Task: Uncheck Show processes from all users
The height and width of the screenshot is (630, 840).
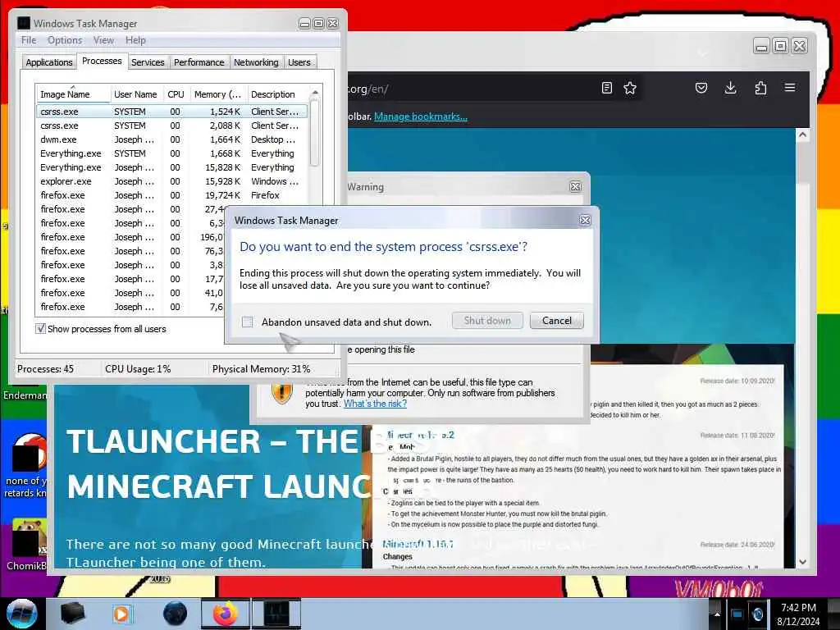Action: point(40,328)
